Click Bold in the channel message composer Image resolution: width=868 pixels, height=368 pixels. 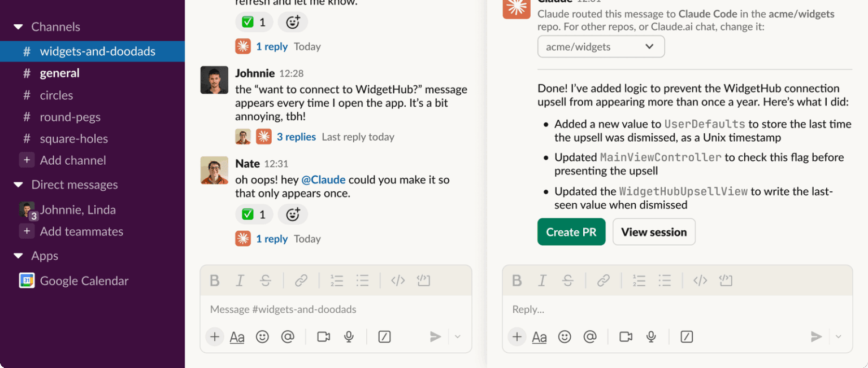coord(214,281)
